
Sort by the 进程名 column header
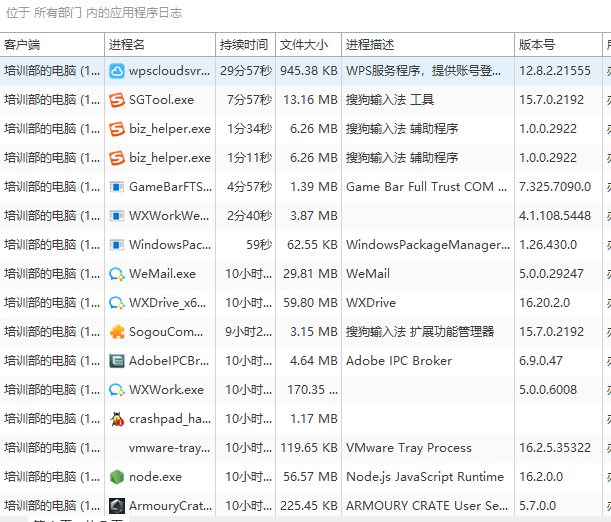click(160, 45)
